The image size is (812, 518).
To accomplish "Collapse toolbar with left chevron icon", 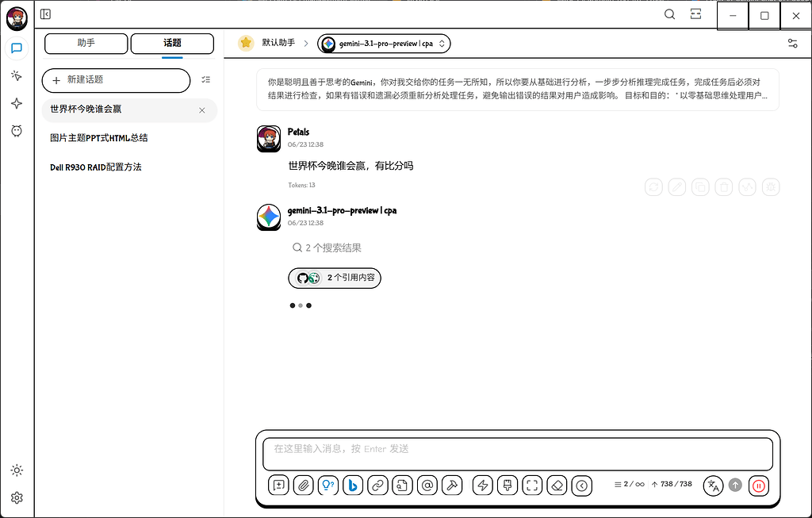I will pos(581,486).
